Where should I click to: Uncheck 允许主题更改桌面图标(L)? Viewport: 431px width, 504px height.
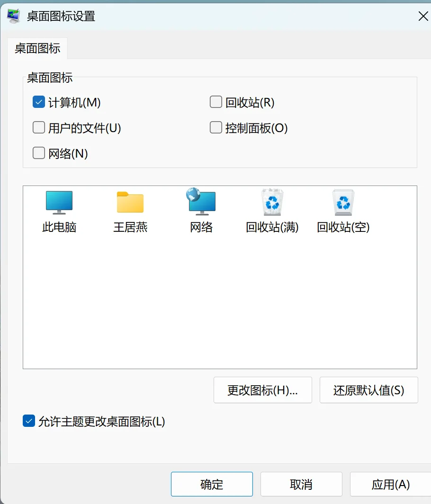click(28, 422)
